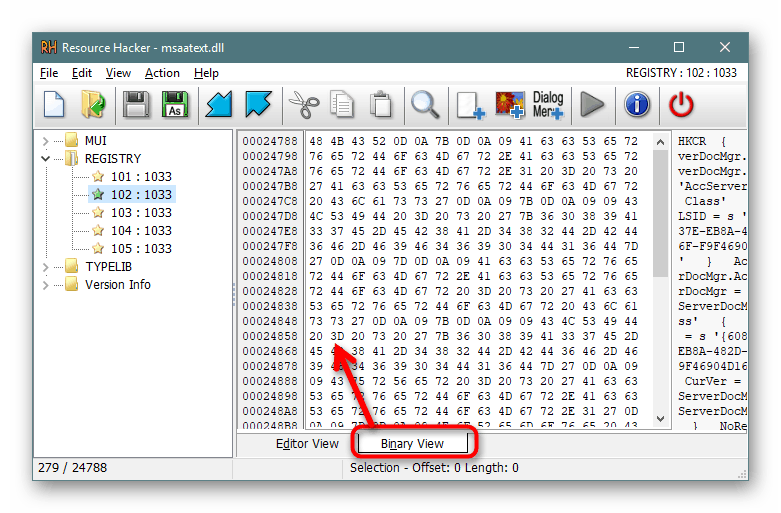The width and height of the screenshot is (781, 513).
Task: Switch to the Binary View tab
Action: [412, 444]
